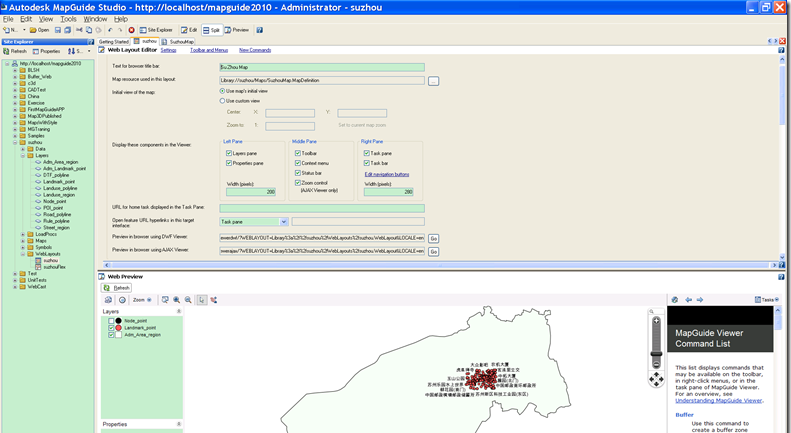
Task: Switch to Getting Started tab
Action: 114,42
